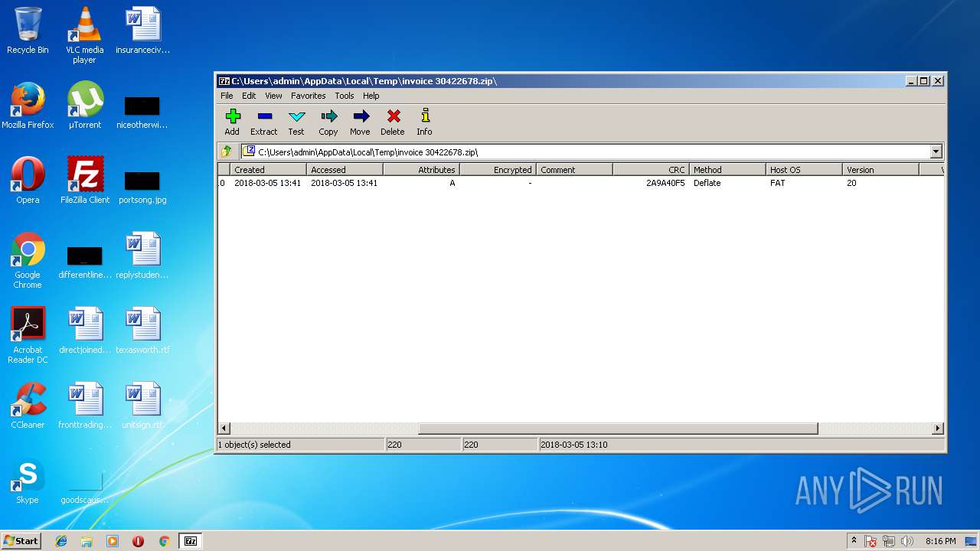Image resolution: width=980 pixels, height=551 pixels.
Task: Click the Extract toolbar icon
Action: (x=264, y=116)
